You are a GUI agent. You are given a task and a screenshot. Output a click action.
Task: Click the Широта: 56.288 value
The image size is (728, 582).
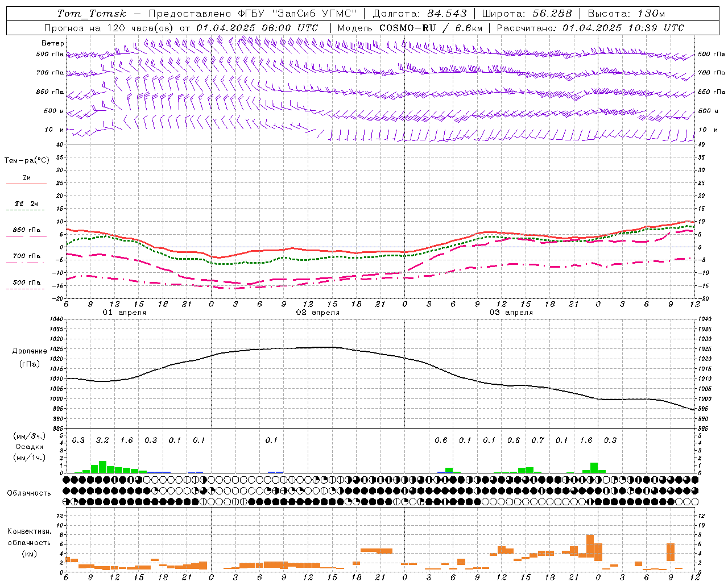click(527, 14)
